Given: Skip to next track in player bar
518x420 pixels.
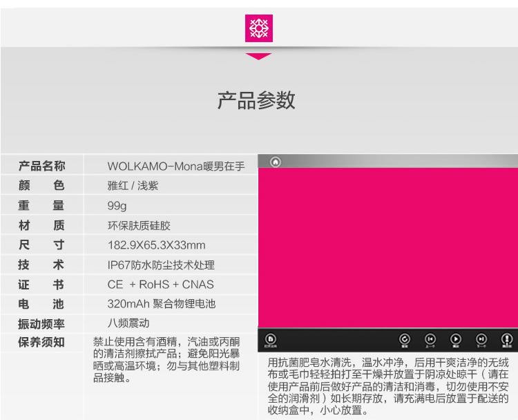Looking at the screenshot, I should (x=481, y=339).
